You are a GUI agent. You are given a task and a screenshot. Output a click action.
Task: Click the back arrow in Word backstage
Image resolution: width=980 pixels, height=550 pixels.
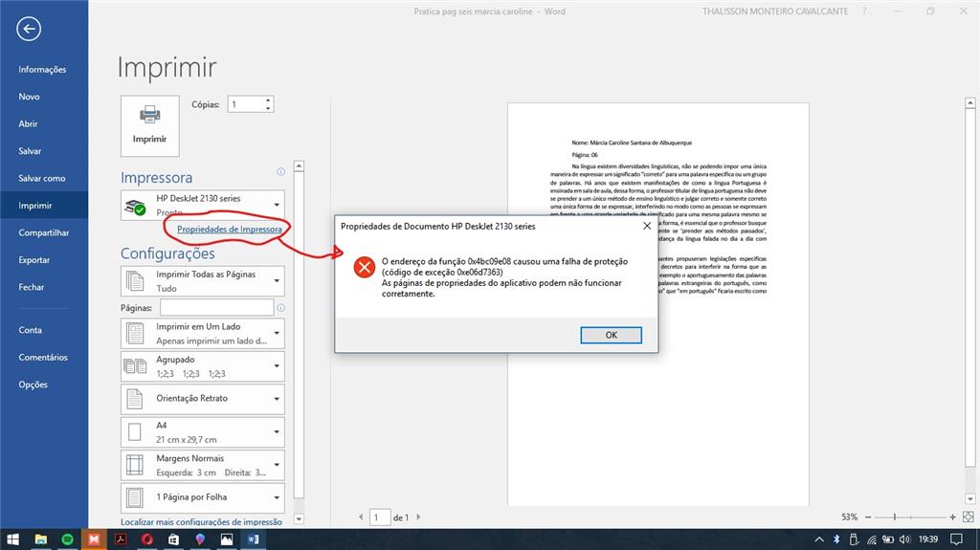[29, 29]
